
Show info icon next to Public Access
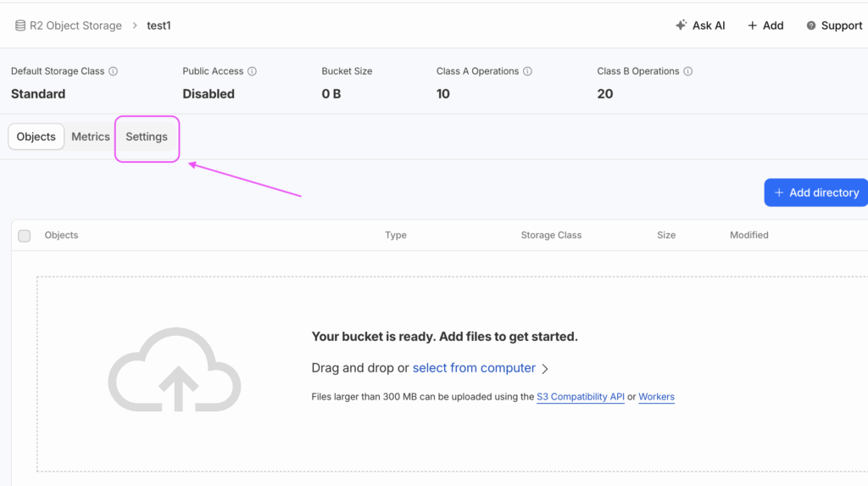252,71
